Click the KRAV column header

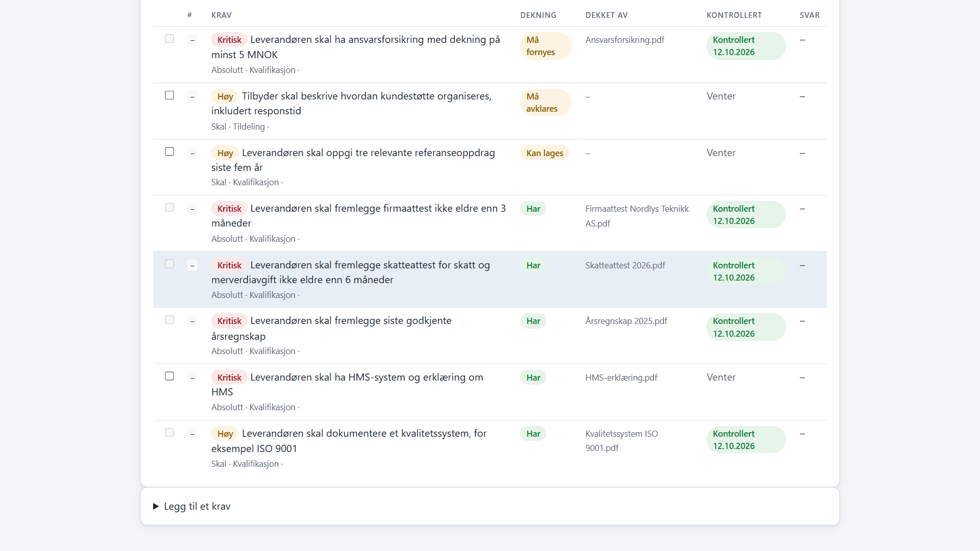pyautogui.click(x=222, y=15)
